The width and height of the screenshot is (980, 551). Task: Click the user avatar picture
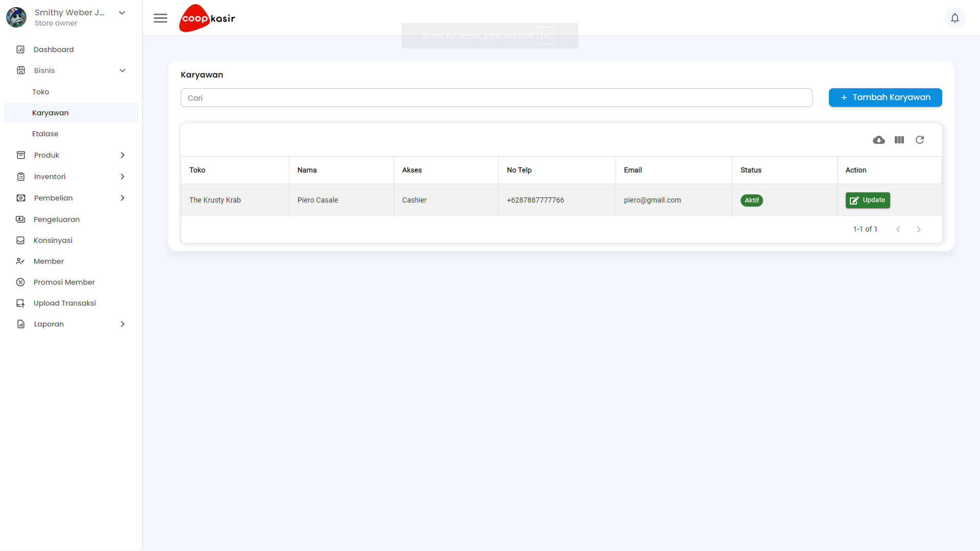tap(16, 17)
